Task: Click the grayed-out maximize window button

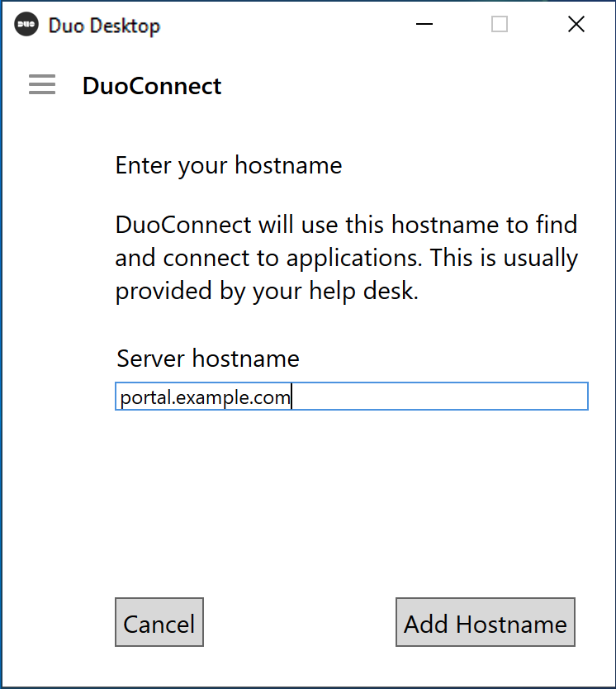Action: tap(499, 25)
